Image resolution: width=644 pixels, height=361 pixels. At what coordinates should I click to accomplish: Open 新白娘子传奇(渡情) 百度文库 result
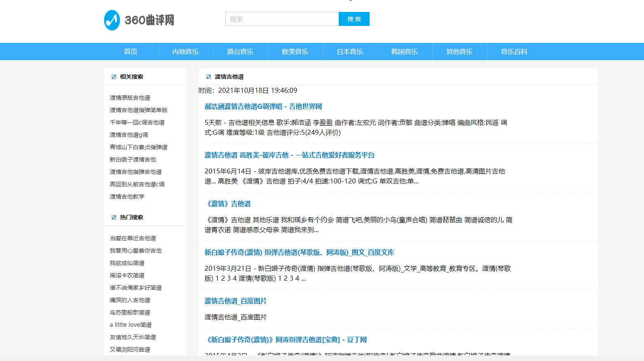point(299,252)
